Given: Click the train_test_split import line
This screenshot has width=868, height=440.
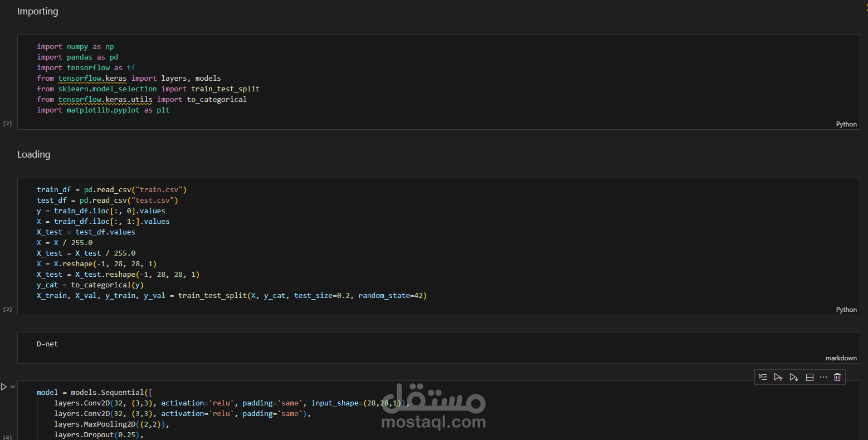Looking at the screenshot, I should coord(148,89).
